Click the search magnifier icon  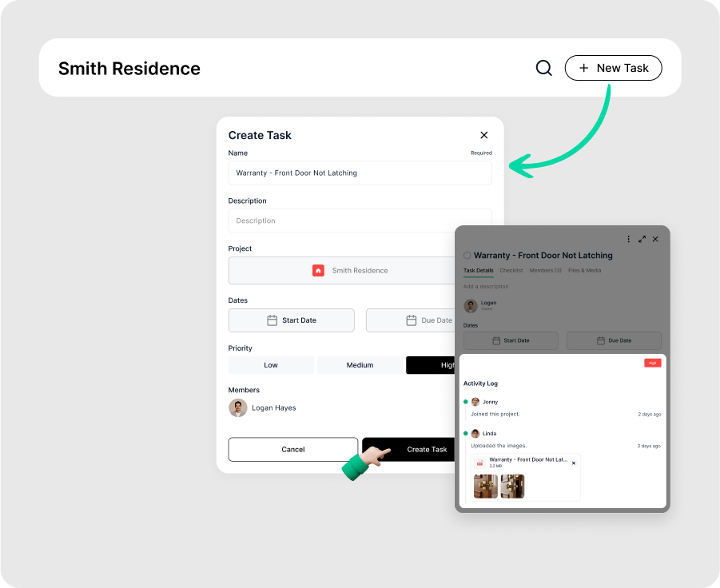point(543,68)
